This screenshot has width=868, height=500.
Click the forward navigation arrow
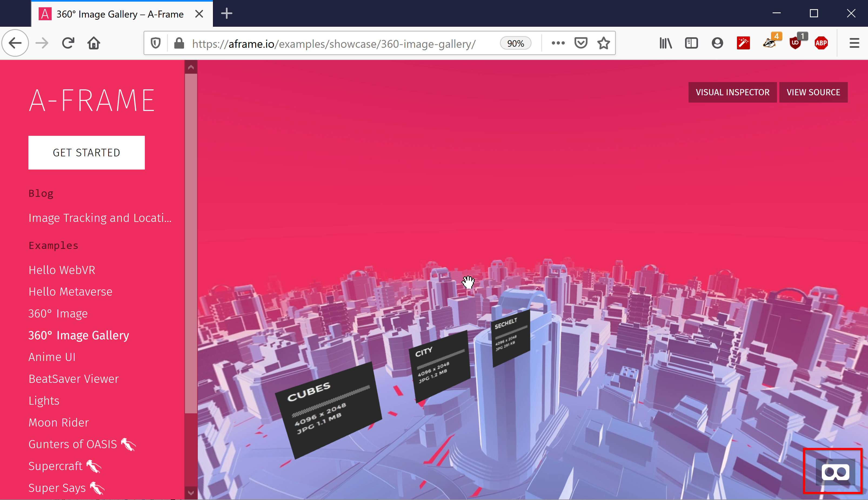pyautogui.click(x=42, y=43)
